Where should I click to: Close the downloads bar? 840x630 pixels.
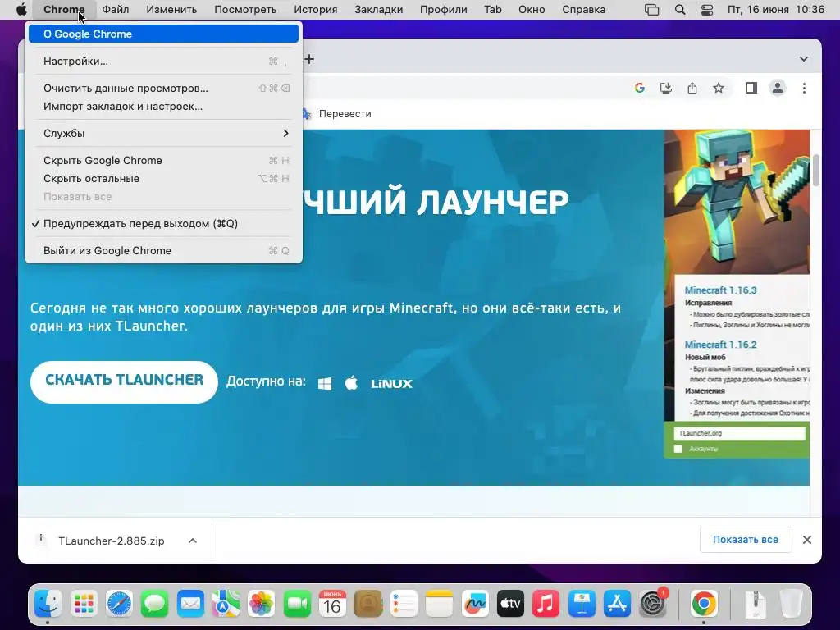tap(807, 540)
